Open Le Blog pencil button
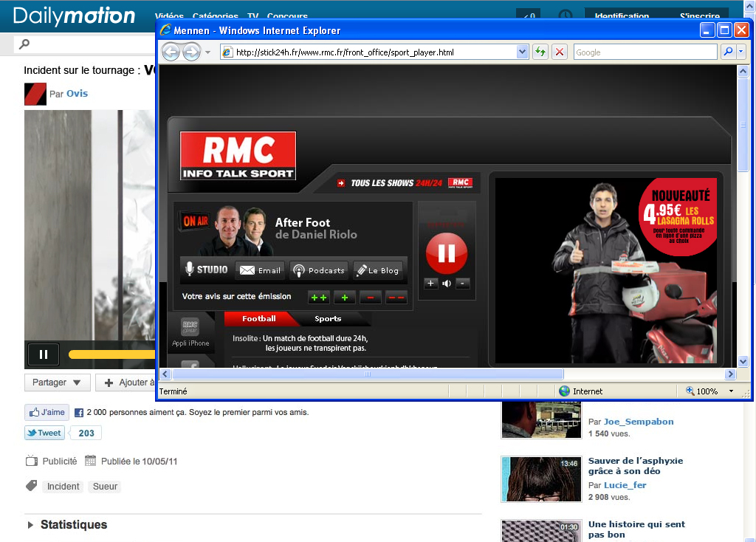The image size is (756, 542). 377,270
